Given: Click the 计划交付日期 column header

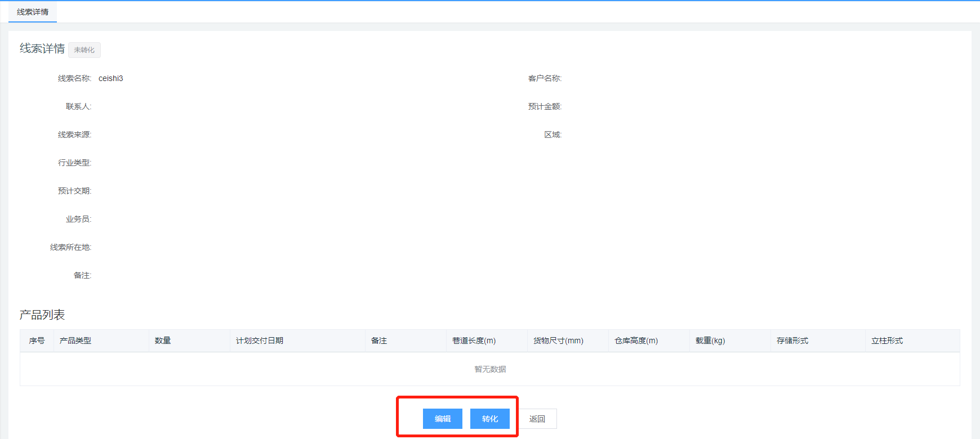Looking at the screenshot, I should pyautogui.click(x=260, y=341).
